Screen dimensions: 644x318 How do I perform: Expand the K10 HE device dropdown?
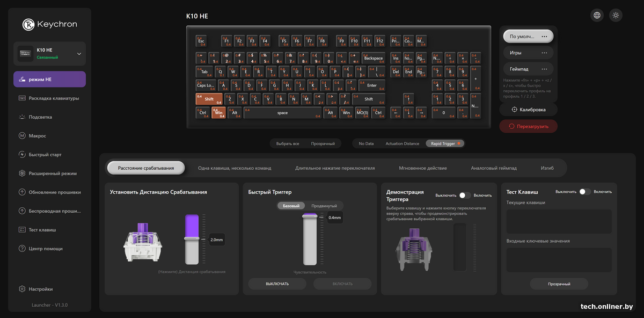(79, 54)
